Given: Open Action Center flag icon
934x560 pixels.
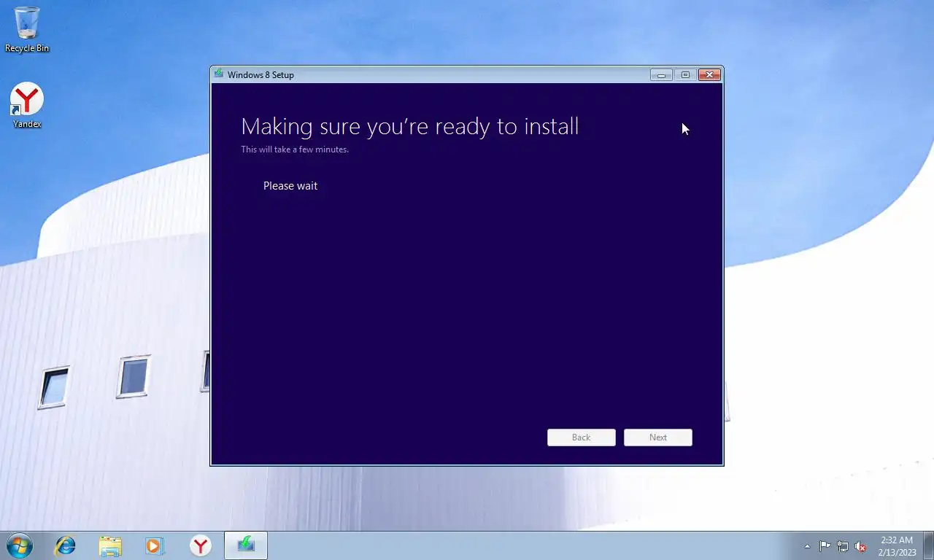Looking at the screenshot, I should coord(825,546).
